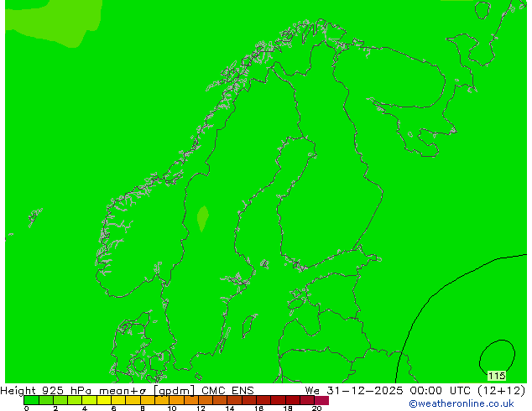
Task: Click the date '31-12-2025' text
Action: click(x=365, y=391)
